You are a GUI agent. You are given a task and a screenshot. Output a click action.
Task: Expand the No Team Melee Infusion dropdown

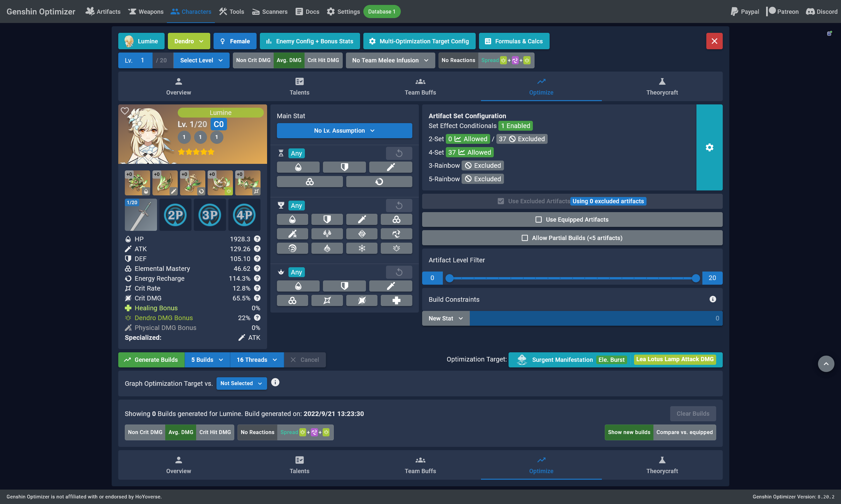pos(390,60)
